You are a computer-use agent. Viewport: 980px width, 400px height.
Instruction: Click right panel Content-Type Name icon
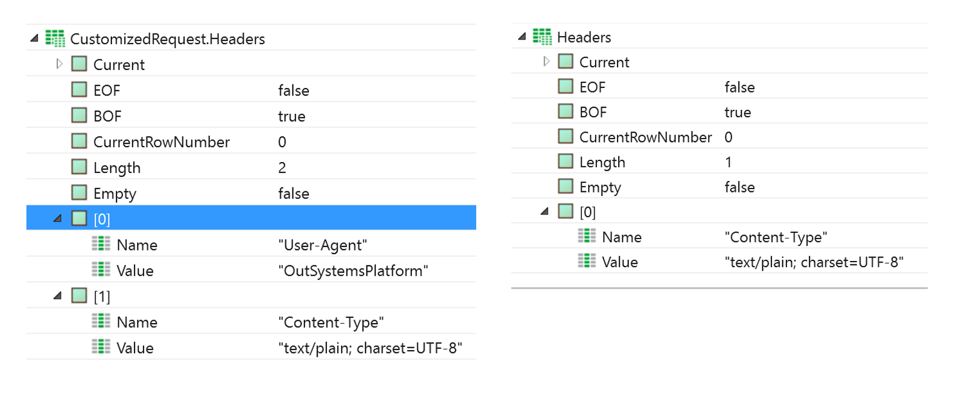587,236
